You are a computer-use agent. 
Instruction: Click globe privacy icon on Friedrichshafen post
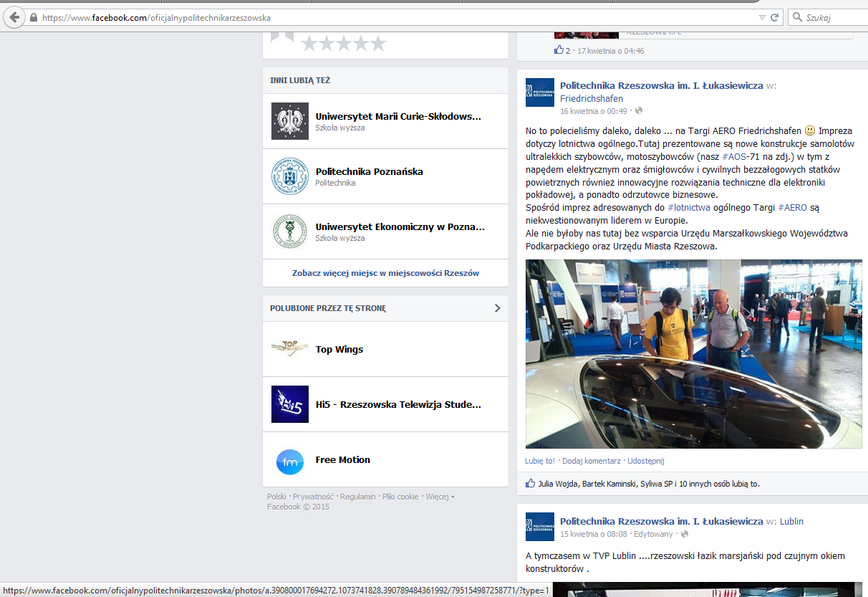pos(639,111)
